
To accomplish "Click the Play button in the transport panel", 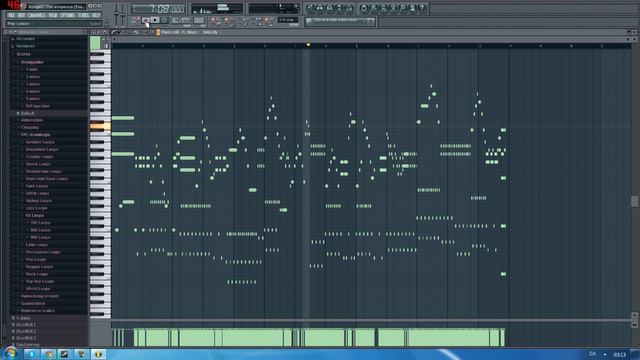I will tap(146, 20).
